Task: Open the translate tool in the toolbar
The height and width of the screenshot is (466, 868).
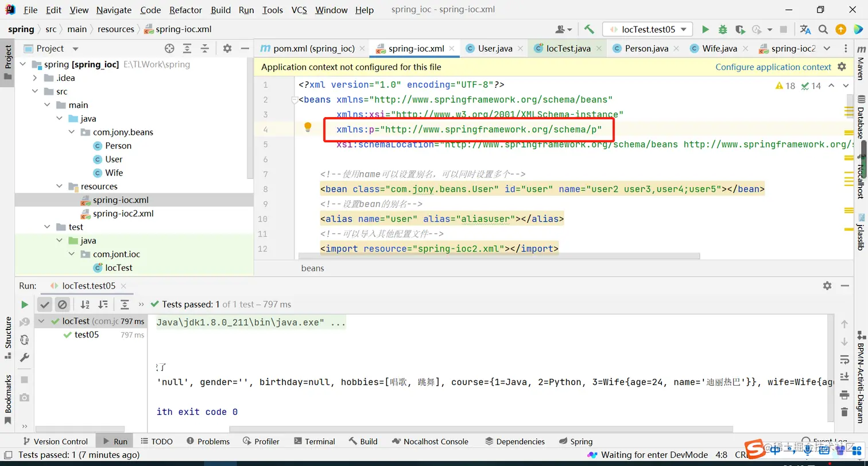Action: click(805, 29)
